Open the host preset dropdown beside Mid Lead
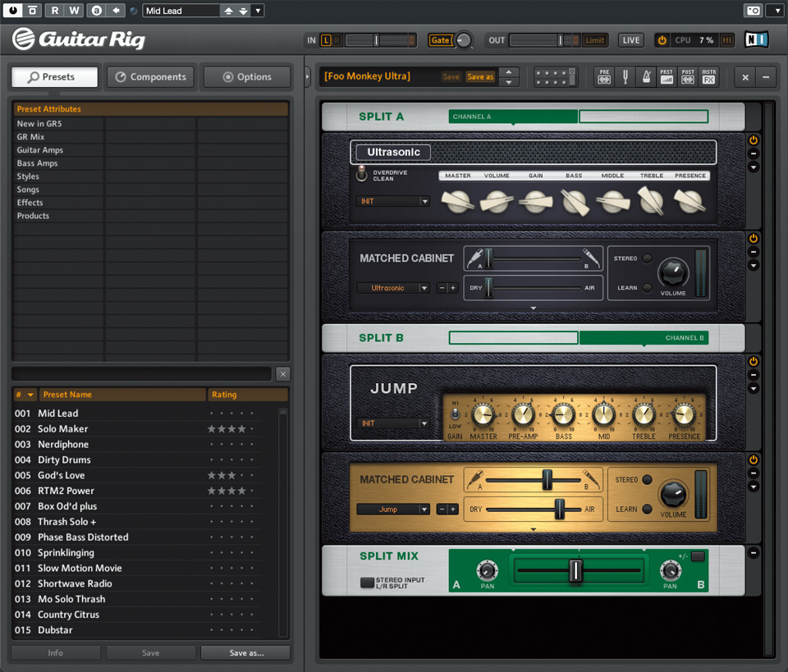 tap(258, 11)
